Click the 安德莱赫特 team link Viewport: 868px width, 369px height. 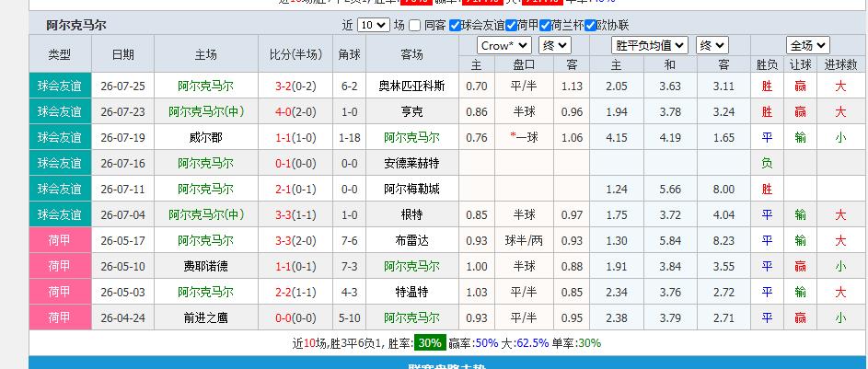pyautogui.click(x=411, y=163)
